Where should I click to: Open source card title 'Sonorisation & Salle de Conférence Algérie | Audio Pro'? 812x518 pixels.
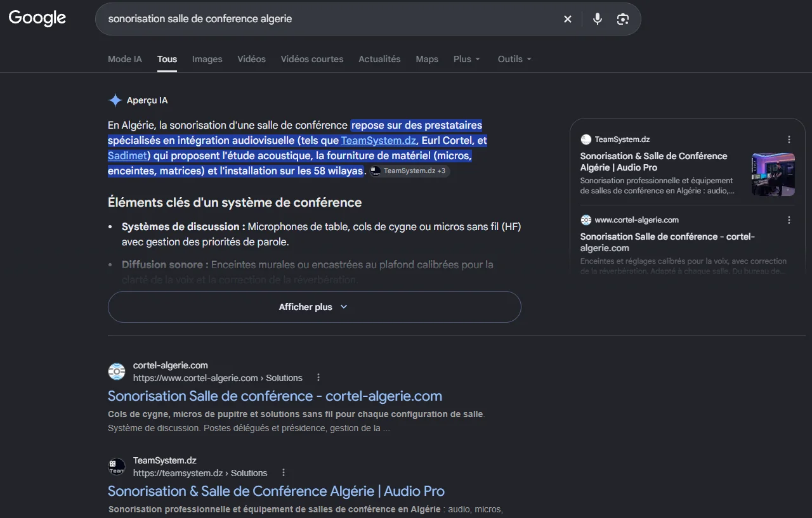[x=653, y=162]
